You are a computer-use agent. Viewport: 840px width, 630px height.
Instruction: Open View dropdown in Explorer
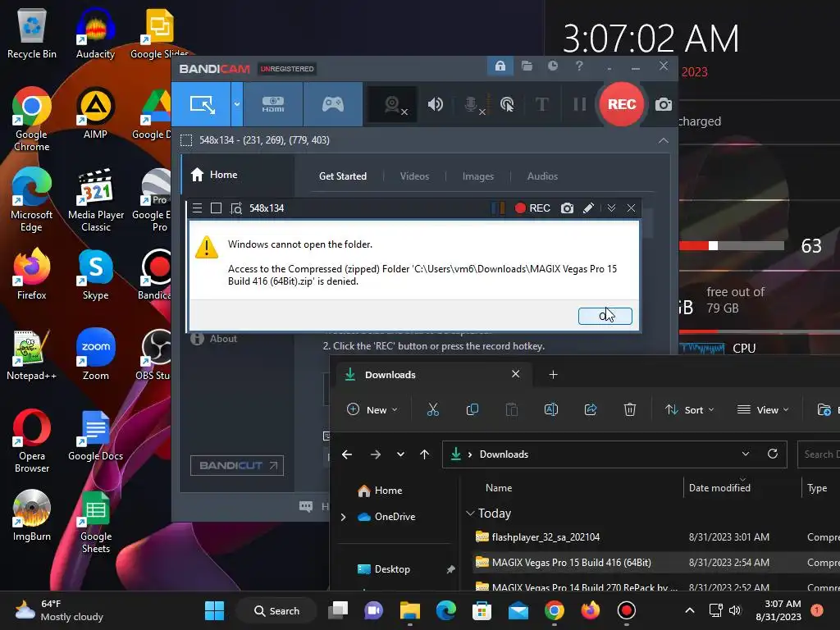[763, 410]
